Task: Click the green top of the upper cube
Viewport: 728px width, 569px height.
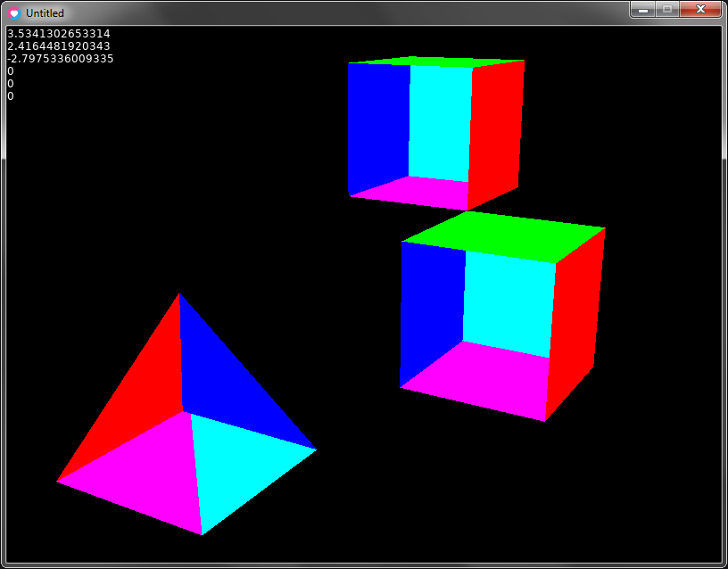Action: (x=436, y=62)
